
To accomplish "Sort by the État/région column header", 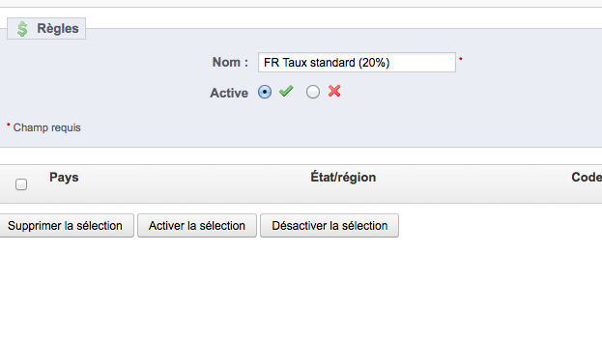I will point(343,178).
